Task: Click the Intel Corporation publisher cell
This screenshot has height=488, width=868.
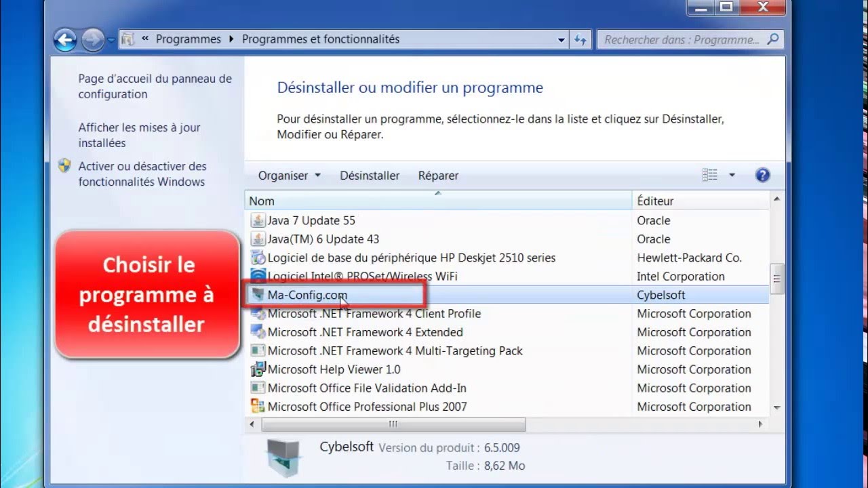Action: click(681, 277)
